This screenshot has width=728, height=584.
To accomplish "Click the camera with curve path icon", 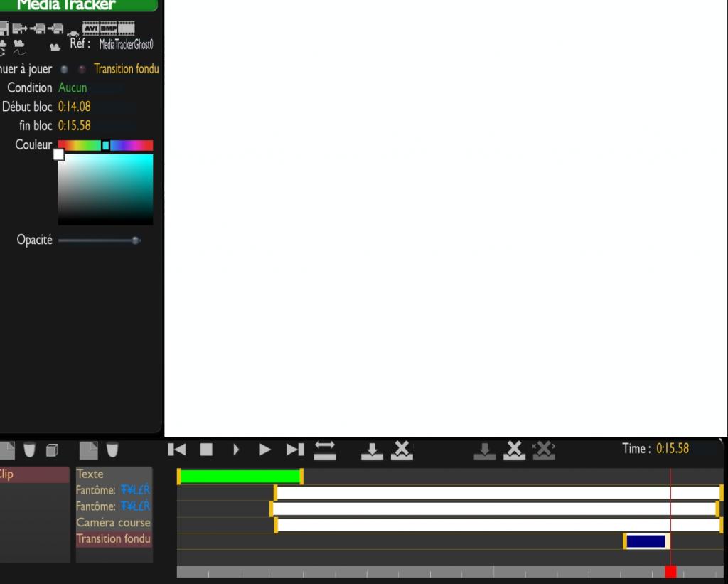I will click(19, 47).
